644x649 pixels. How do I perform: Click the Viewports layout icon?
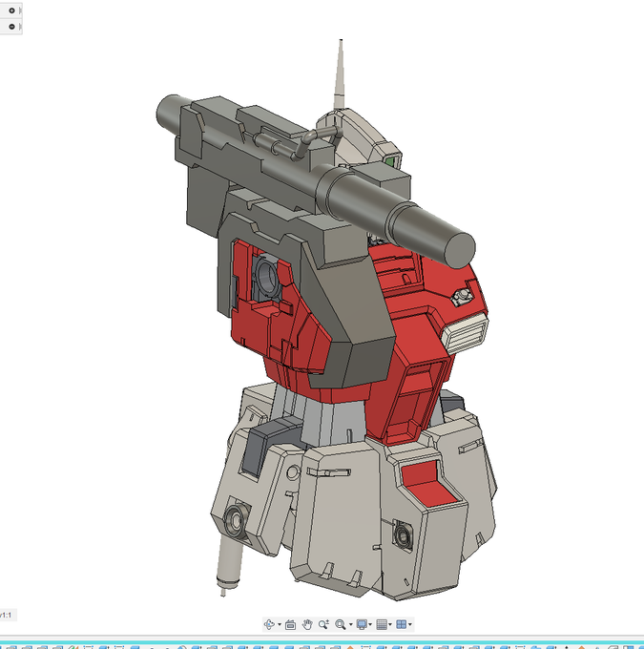click(x=401, y=624)
